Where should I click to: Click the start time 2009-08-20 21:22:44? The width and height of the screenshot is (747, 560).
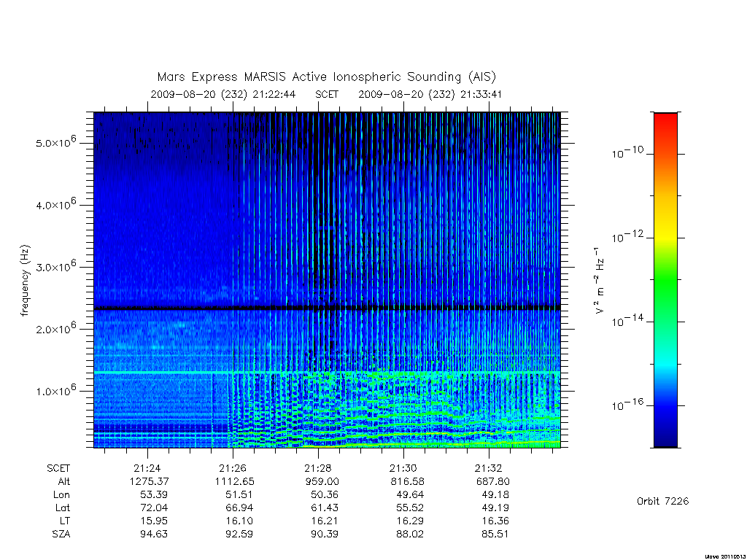click(223, 94)
